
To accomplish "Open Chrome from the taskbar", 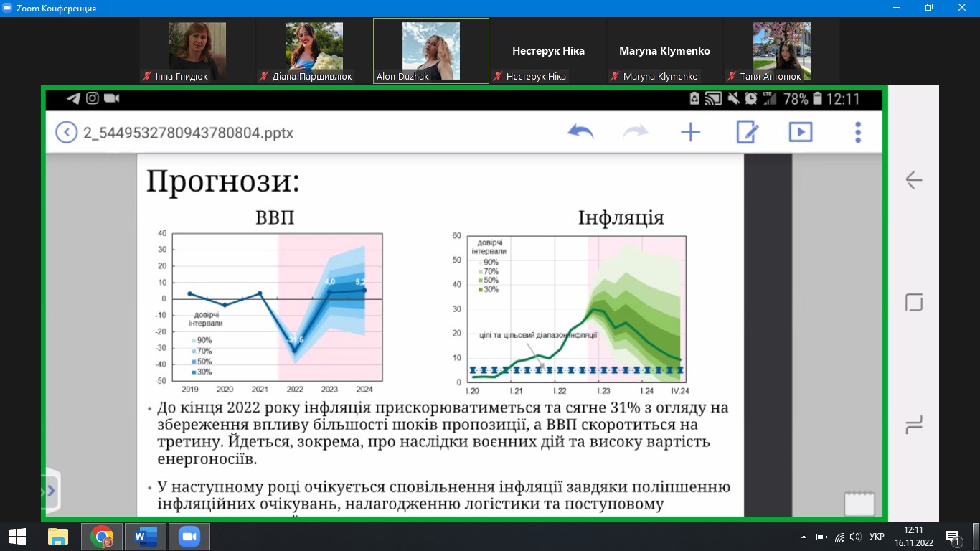I will 102,537.
